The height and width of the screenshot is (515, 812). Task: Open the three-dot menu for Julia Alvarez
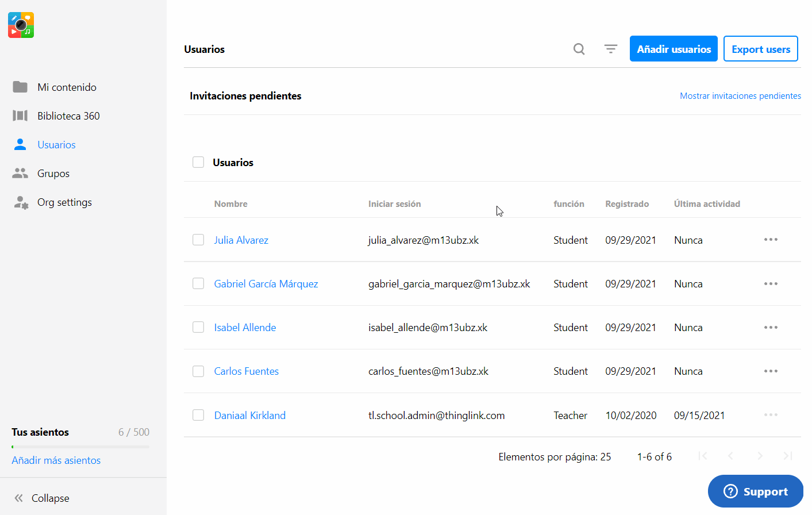(x=771, y=240)
